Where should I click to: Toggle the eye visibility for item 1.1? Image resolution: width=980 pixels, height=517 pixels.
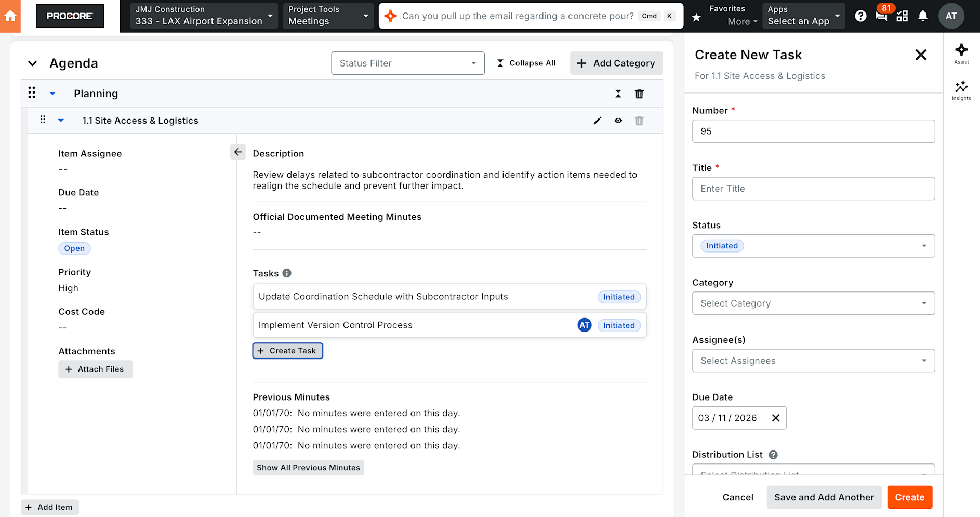(x=618, y=121)
